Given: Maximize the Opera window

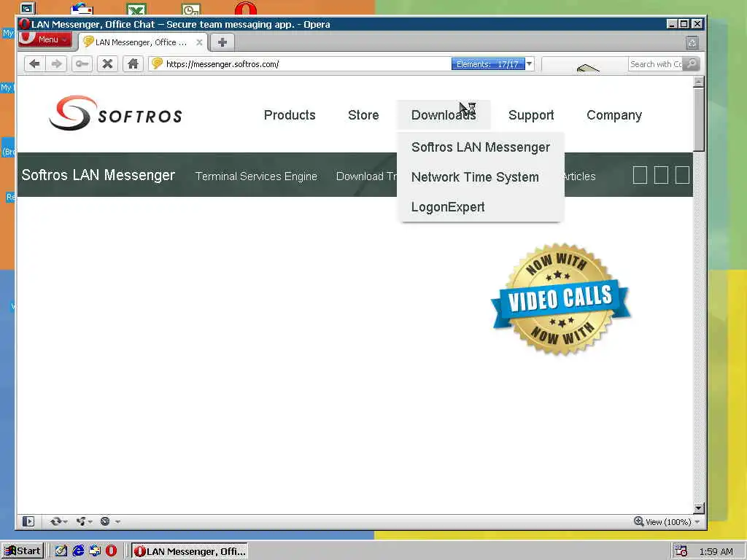Looking at the screenshot, I should point(684,24).
